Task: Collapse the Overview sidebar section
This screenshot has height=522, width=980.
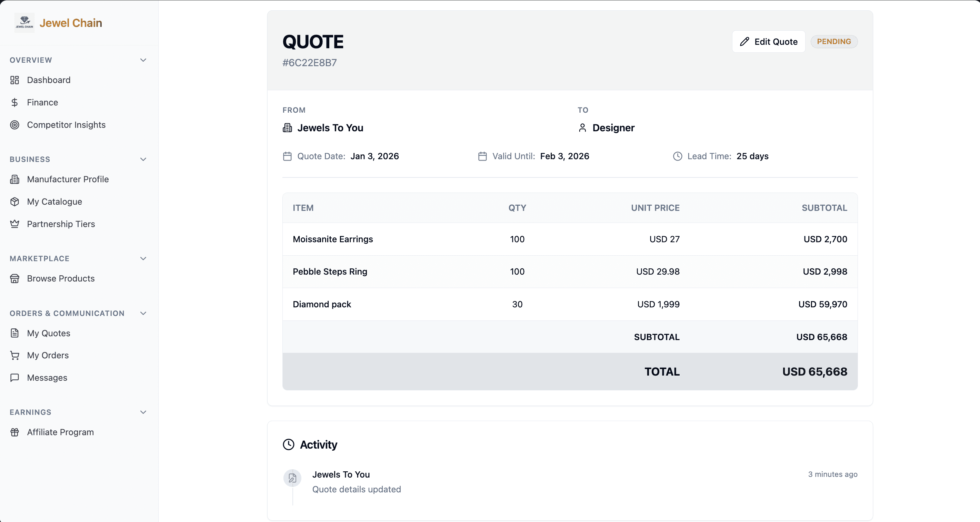Action: [143, 60]
